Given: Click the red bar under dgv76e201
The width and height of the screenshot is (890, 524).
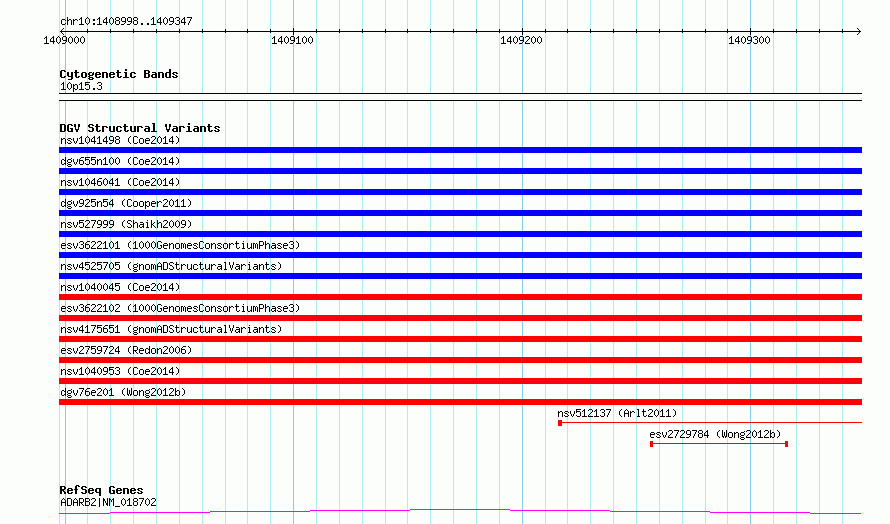Looking at the screenshot, I should pos(460,402).
